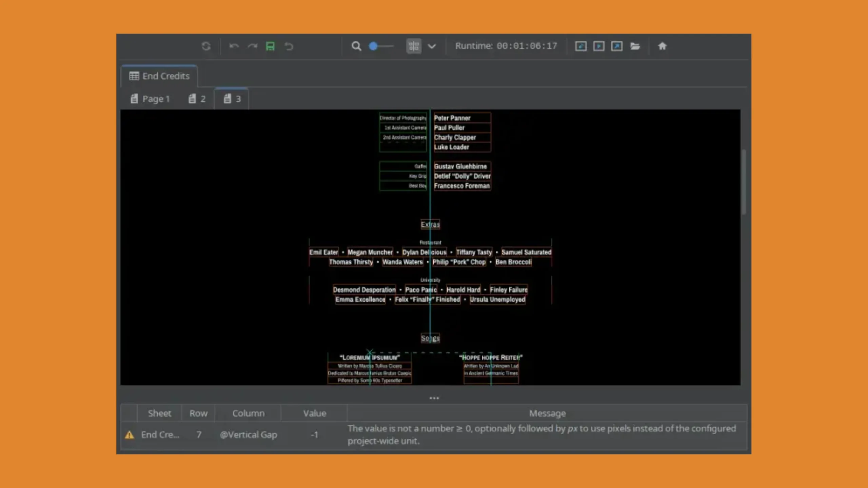Click 'Ursula Unemployed' in the preview
The image size is (868, 488).
tap(497, 300)
